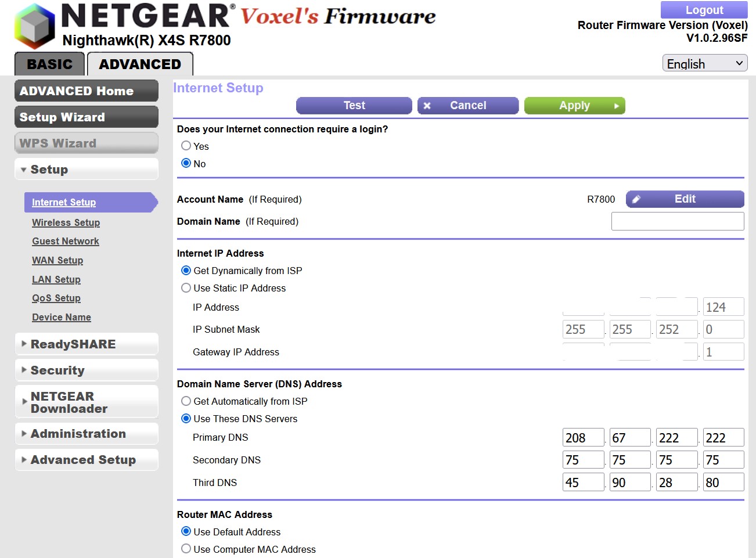Open the Wireless Setup link
This screenshot has width=756, height=558.
(66, 222)
